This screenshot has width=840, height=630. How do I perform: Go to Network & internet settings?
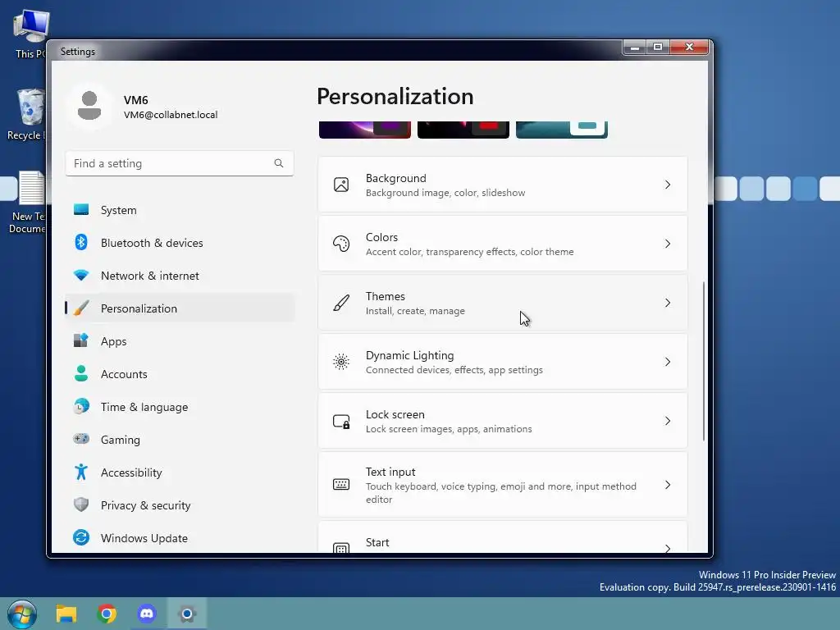tap(180, 276)
